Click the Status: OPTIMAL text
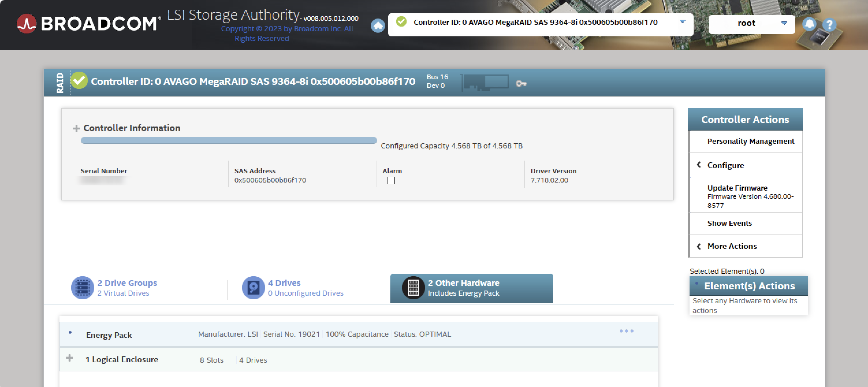 point(422,334)
